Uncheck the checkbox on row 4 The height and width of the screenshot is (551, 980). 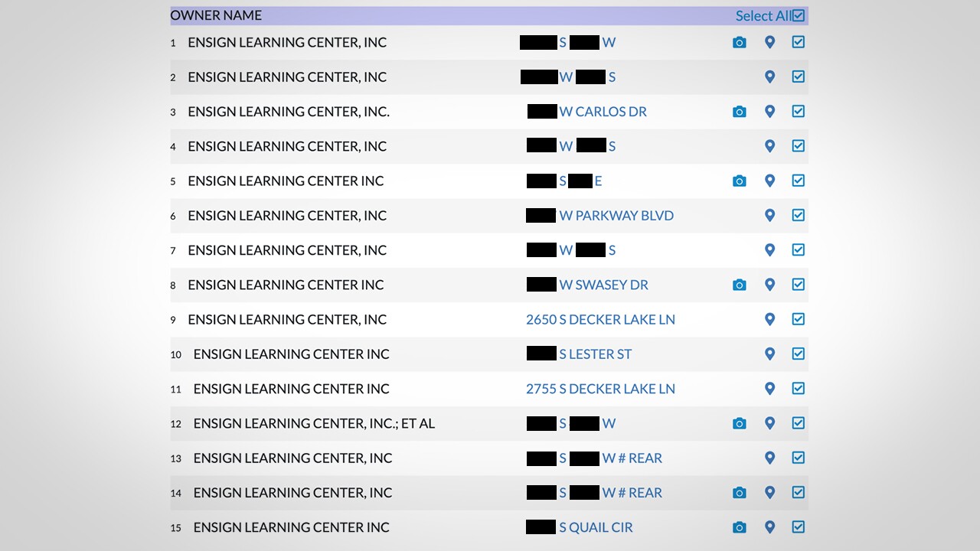pos(798,146)
